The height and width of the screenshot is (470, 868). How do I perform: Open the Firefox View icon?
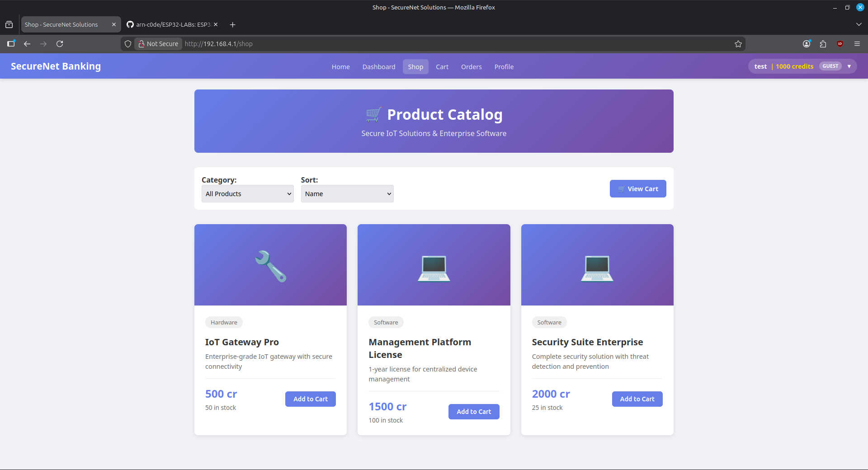tap(9, 24)
